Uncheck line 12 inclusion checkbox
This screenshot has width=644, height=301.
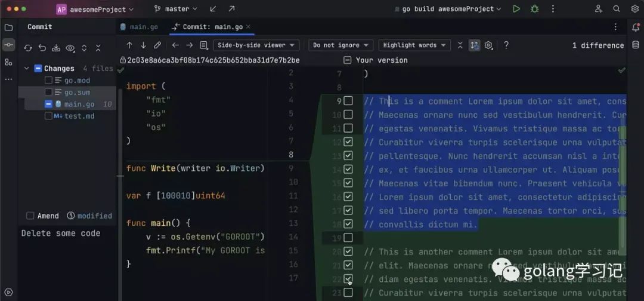click(x=348, y=142)
